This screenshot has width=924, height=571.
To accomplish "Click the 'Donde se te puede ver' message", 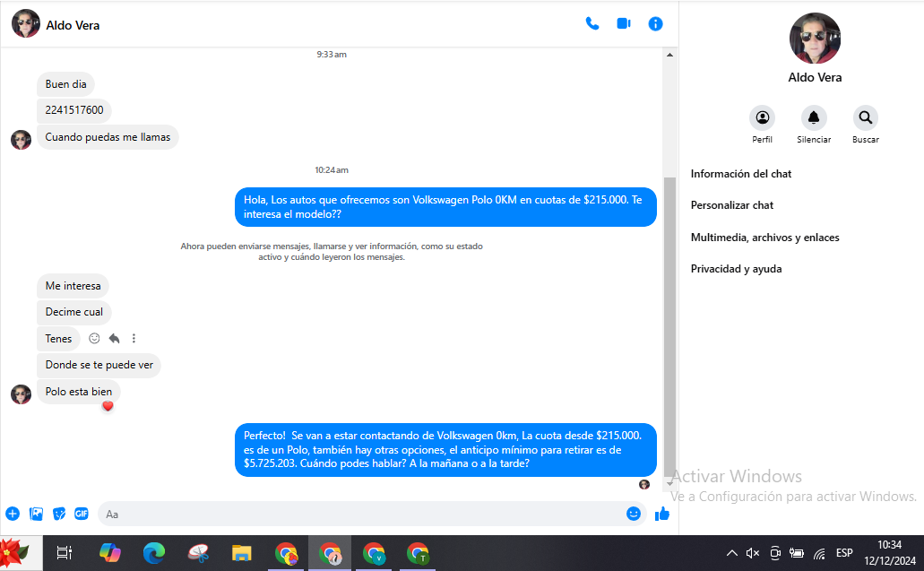I will [x=99, y=365].
